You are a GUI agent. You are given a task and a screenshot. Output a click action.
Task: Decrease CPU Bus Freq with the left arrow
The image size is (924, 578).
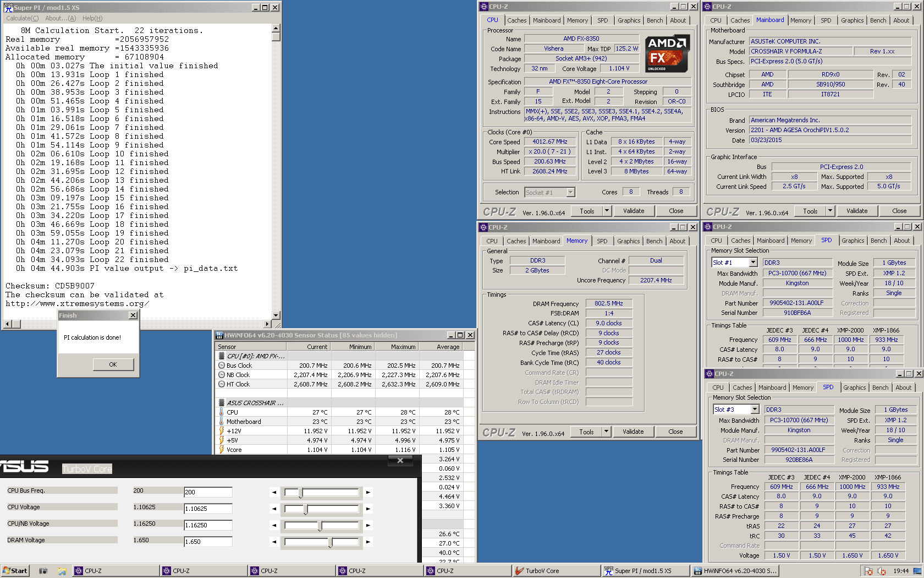tap(274, 492)
